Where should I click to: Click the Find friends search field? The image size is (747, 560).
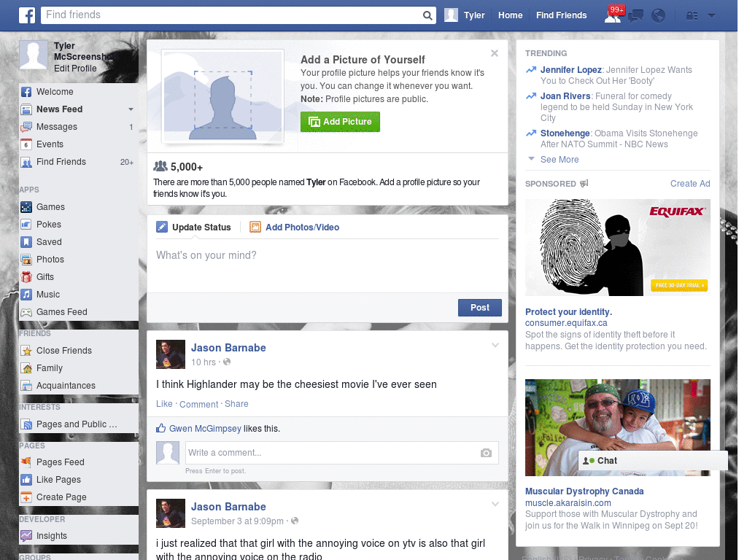[231, 15]
